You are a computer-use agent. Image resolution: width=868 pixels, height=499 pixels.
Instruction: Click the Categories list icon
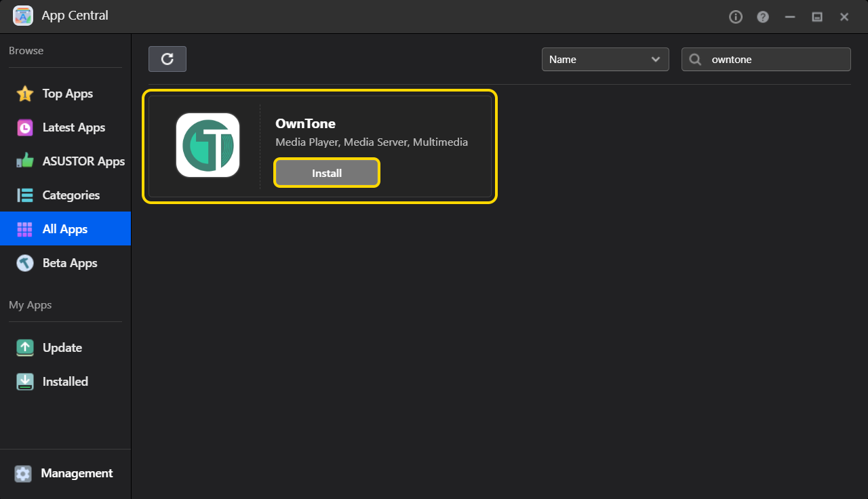[25, 195]
